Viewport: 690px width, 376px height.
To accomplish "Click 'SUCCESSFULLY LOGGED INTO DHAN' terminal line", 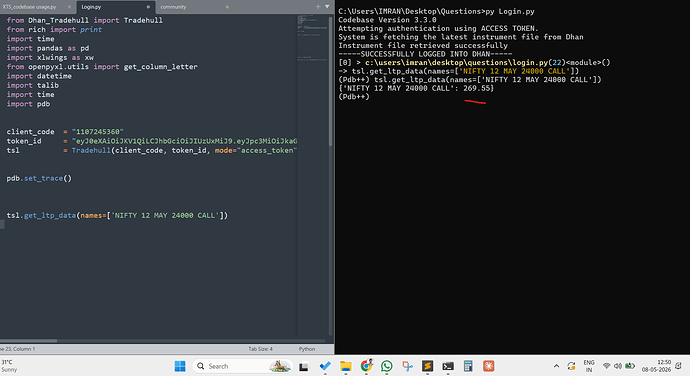I will pos(425,54).
